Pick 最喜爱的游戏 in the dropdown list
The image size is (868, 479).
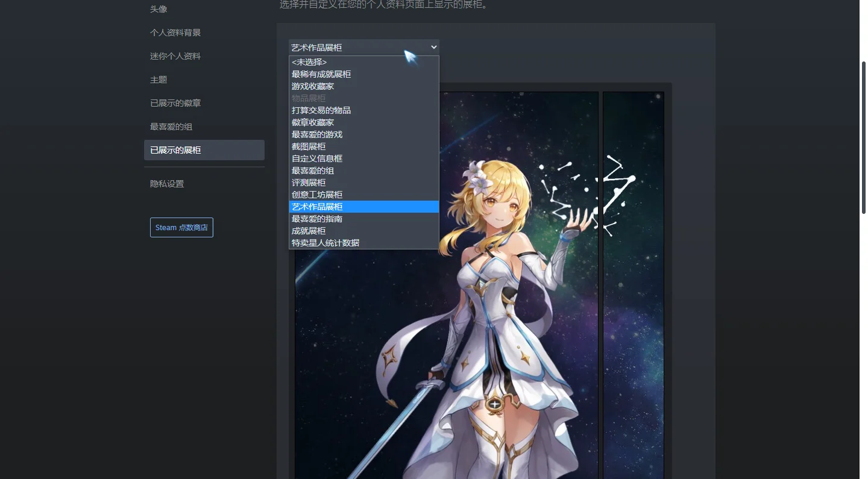point(364,134)
